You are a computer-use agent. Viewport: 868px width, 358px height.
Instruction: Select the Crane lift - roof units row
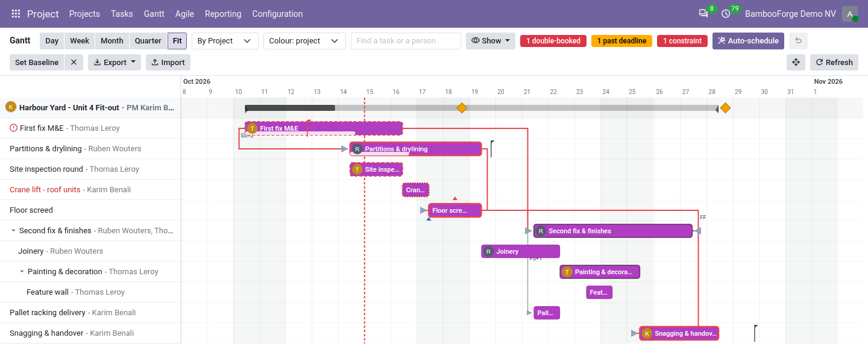[90, 190]
